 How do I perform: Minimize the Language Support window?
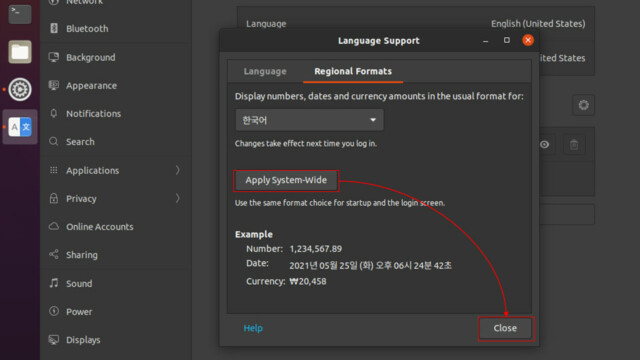click(x=485, y=40)
